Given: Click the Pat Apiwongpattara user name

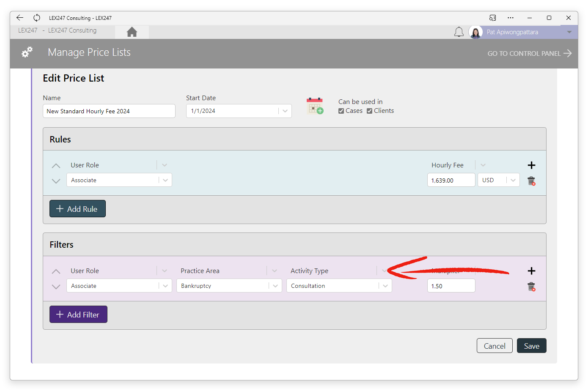Looking at the screenshot, I should tap(512, 32).
